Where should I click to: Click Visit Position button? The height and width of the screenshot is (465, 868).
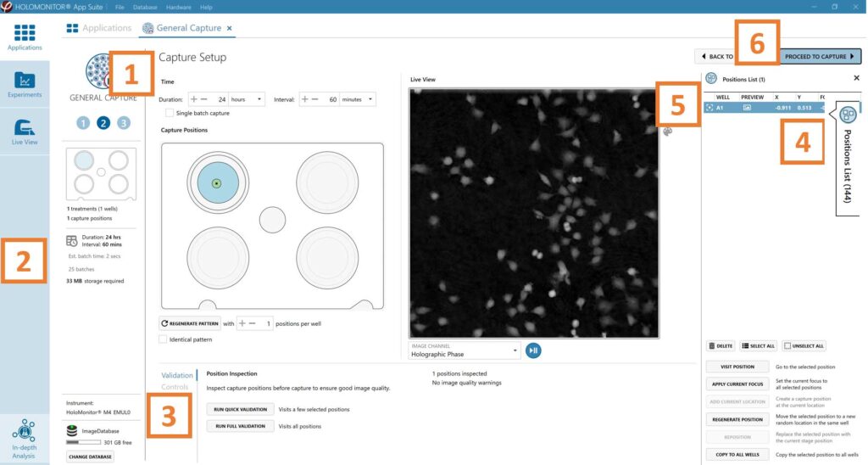[x=737, y=367]
